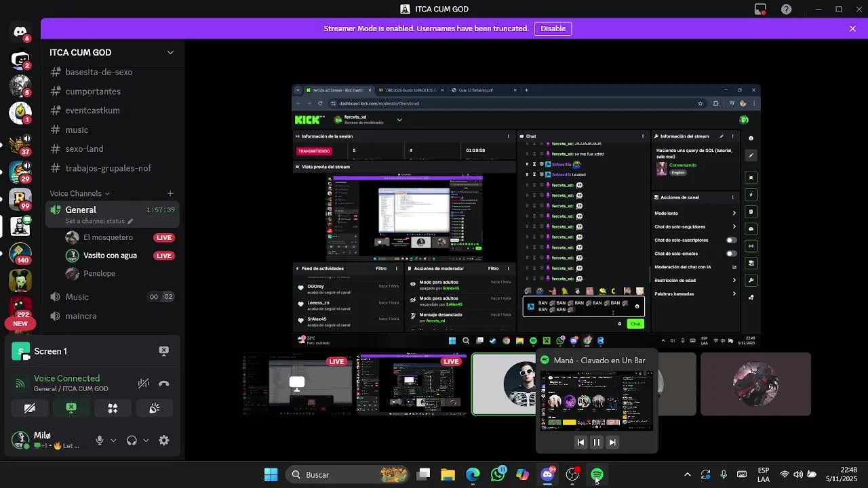Jump to unread with the NEW pill
This screenshot has width=868, height=488.
20,324
